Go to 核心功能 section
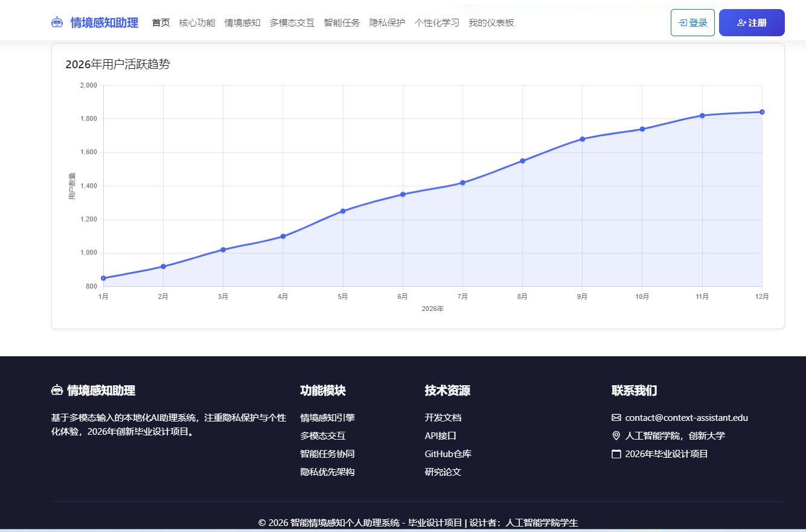This screenshot has width=806, height=532. tap(197, 23)
